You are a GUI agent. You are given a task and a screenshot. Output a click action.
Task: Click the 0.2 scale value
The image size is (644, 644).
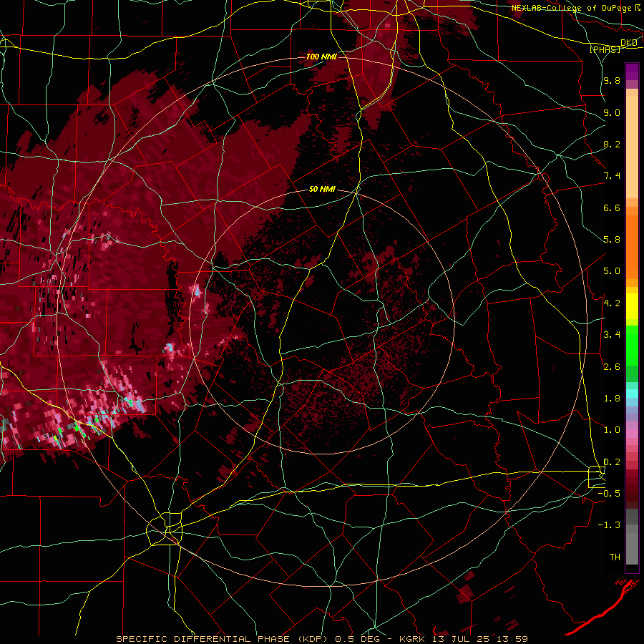point(612,462)
